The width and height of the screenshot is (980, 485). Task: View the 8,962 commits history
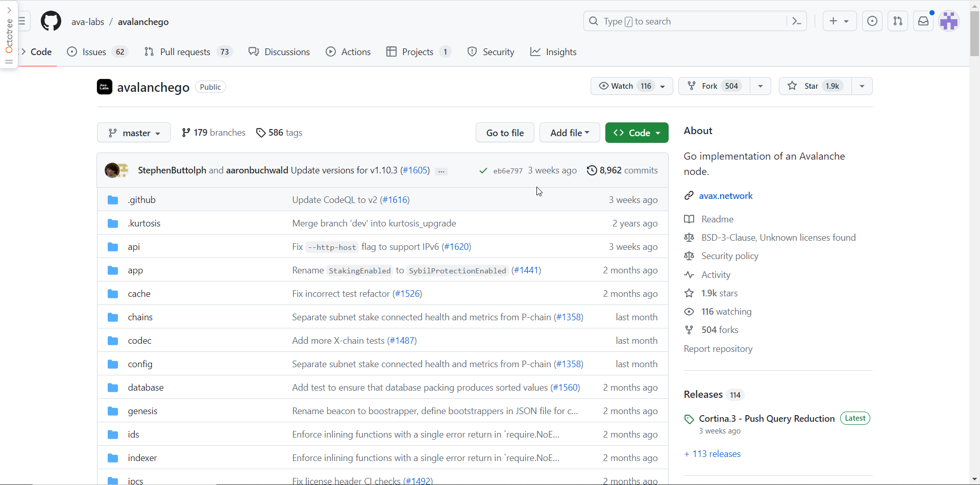coord(622,170)
